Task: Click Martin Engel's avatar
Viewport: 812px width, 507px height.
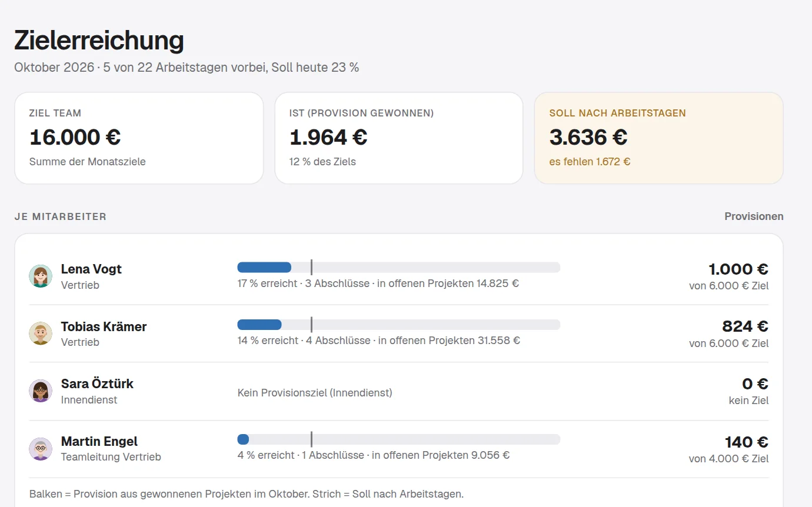Action: click(41, 449)
